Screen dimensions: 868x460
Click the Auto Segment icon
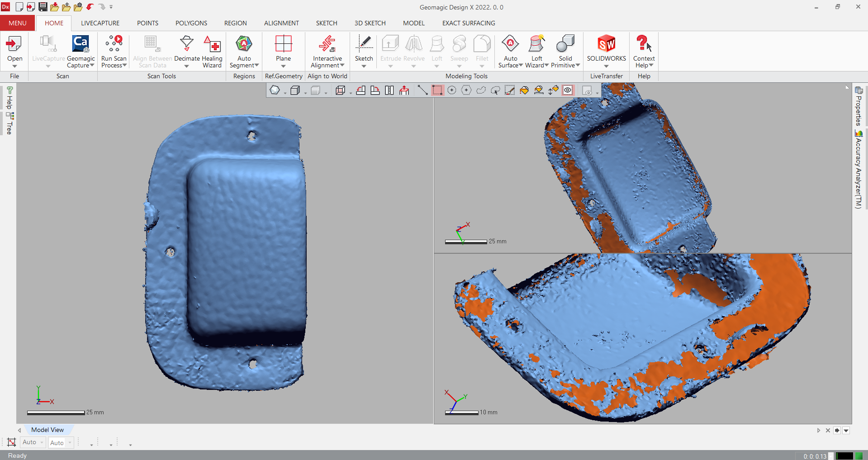[x=244, y=44]
